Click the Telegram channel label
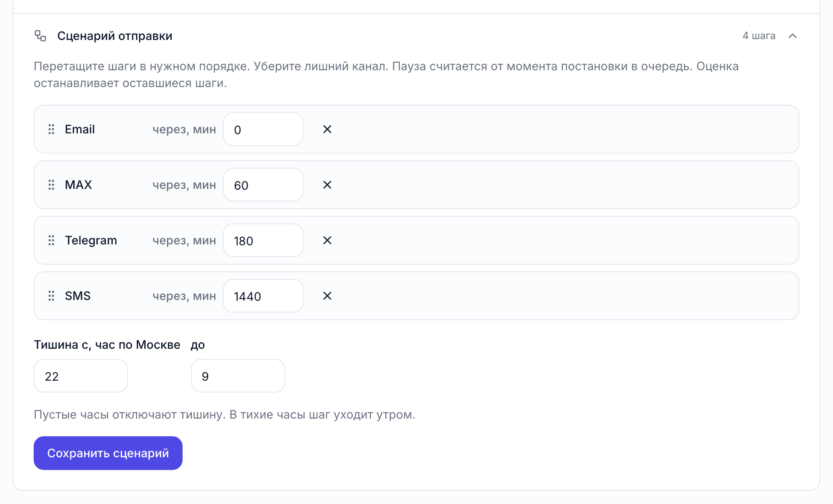 tap(91, 240)
